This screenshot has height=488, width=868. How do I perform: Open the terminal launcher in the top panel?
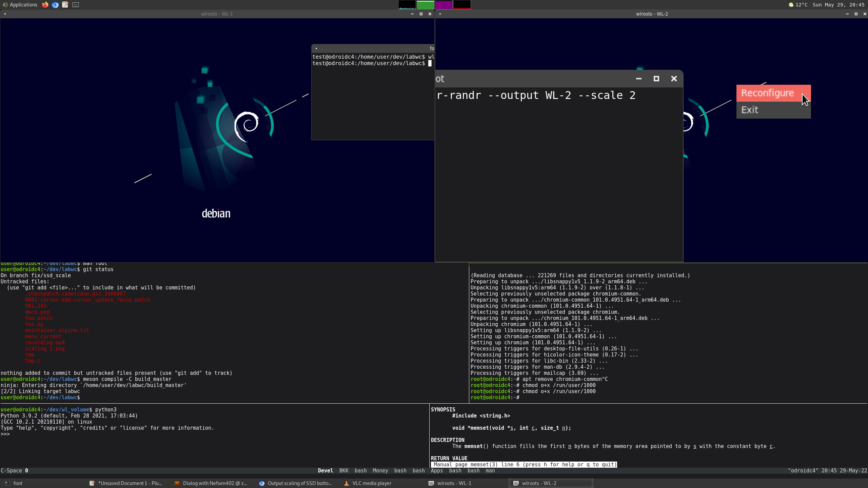74,5
